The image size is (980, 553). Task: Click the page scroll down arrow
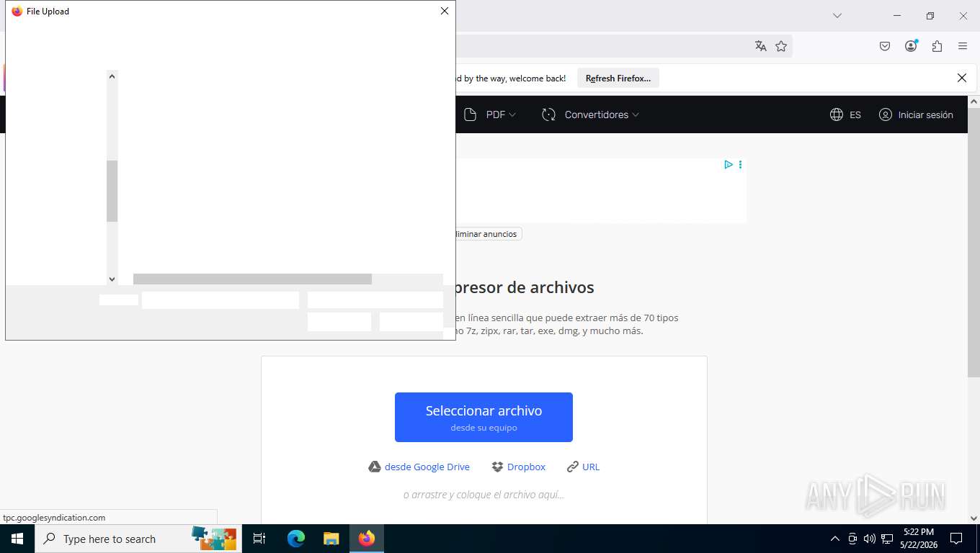tap(974, 518)
